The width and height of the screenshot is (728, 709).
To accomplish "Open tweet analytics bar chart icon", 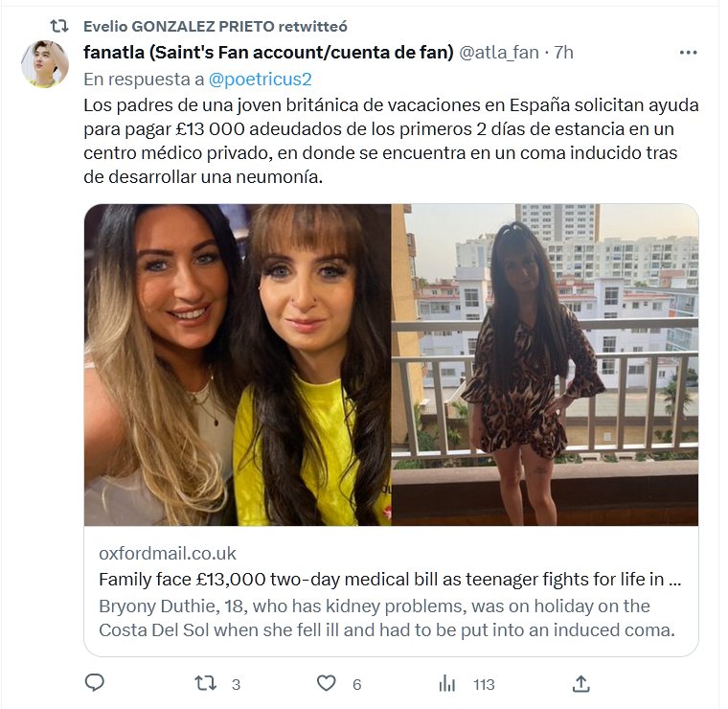I will tap(447, 683).
